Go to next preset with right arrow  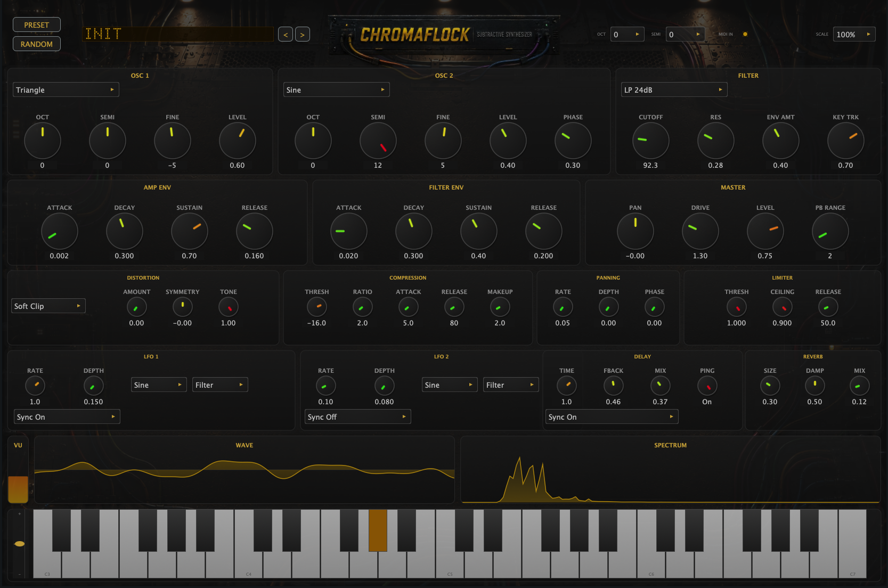(x=303, y=35)
